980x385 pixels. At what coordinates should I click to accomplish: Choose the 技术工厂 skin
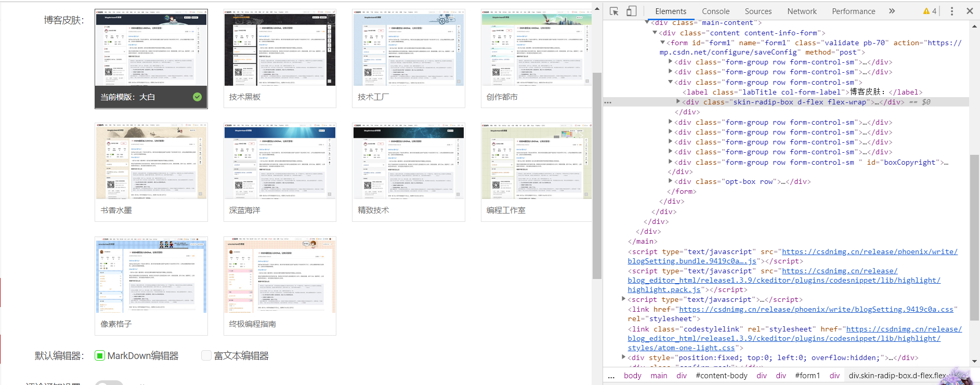pos(409,58)
